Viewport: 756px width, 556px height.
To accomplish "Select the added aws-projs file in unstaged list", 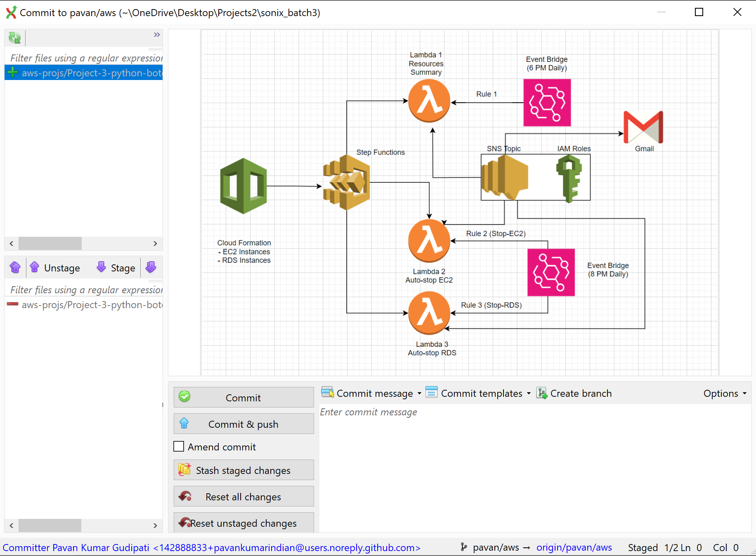I will tap(84, 73).
